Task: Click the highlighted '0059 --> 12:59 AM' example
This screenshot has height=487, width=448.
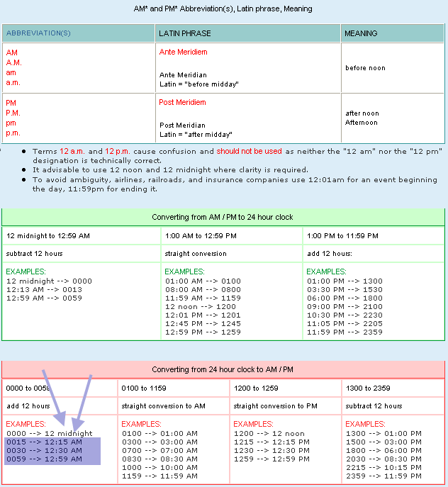Action: [44, 459]
